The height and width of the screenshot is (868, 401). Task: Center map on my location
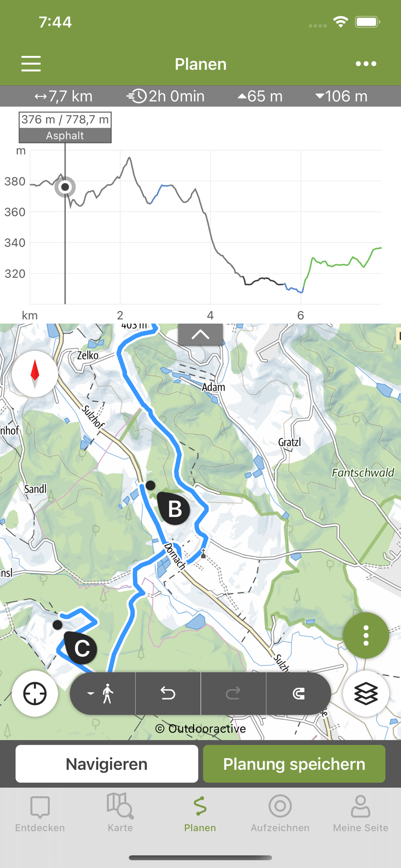pos(35,694)
